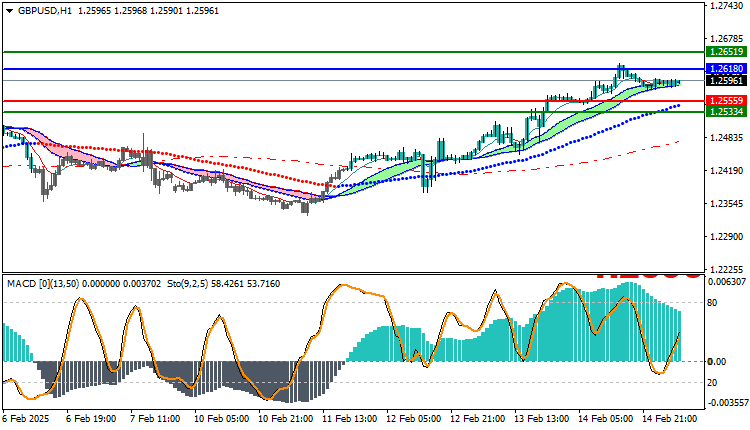Select the 14 Feb 21:00 time label
This screenshot has width=750, height=430.
(670, 419)
